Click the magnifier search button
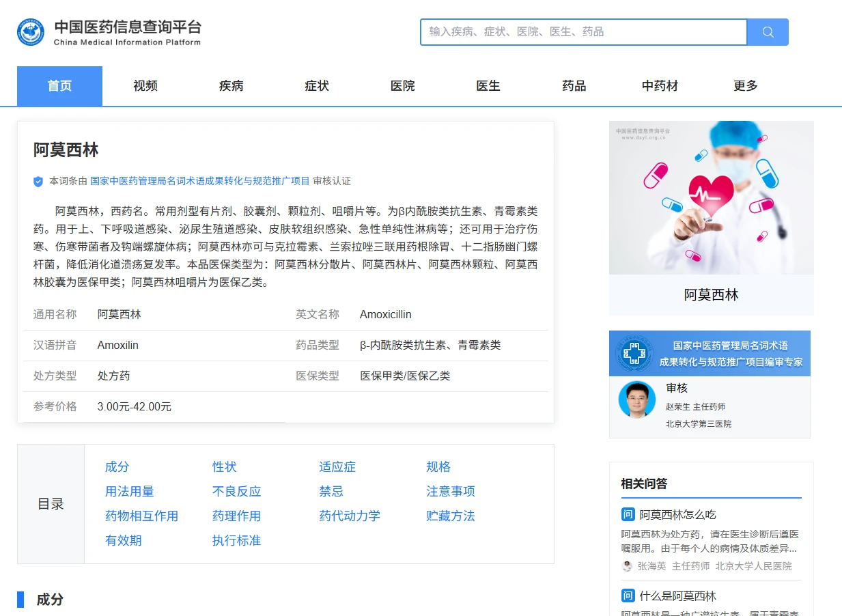 click(768, 32)
